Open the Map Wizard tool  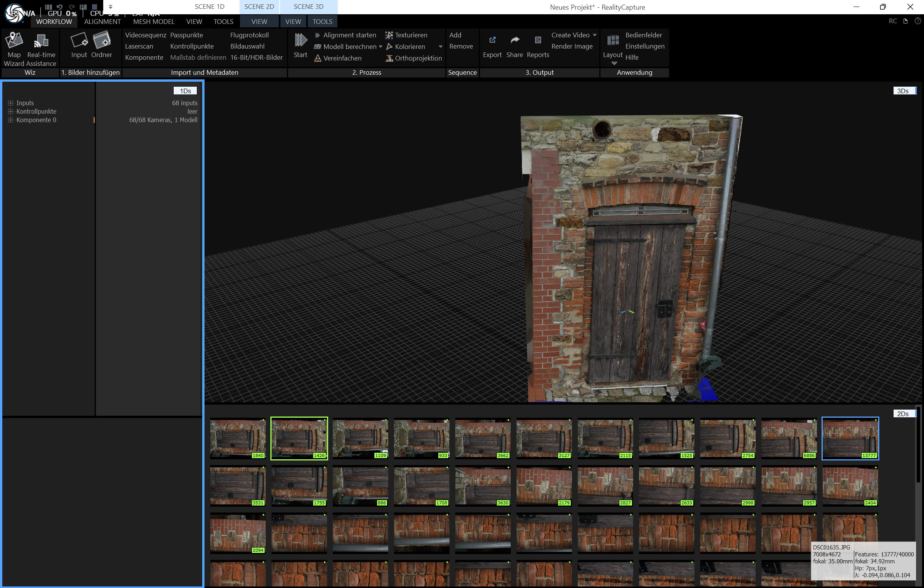tap(14, 49)
